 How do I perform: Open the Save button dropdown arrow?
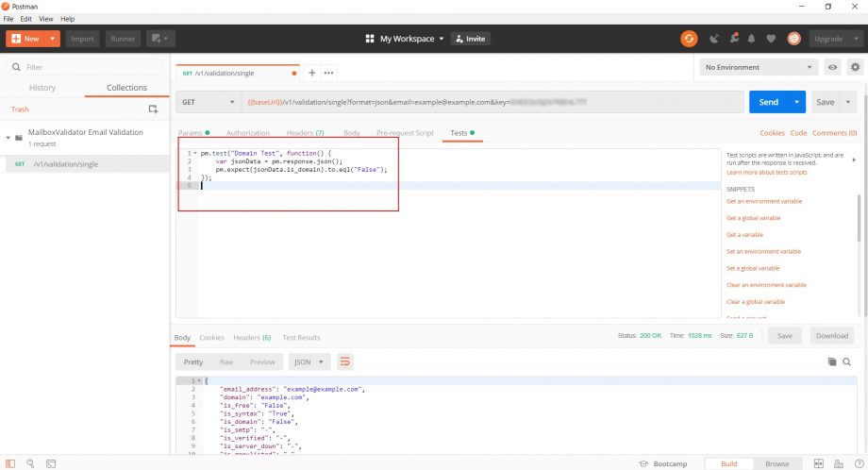tap(847, 102)
